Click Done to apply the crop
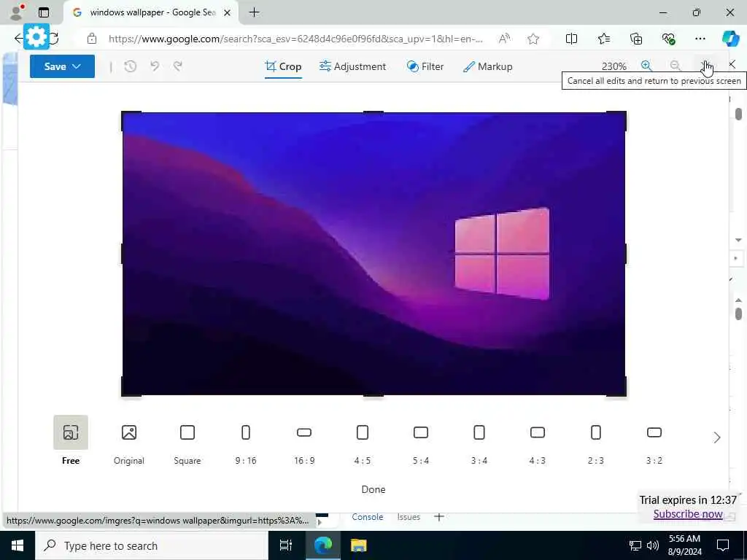Screen dimensions: 747x560 point(373,489)
